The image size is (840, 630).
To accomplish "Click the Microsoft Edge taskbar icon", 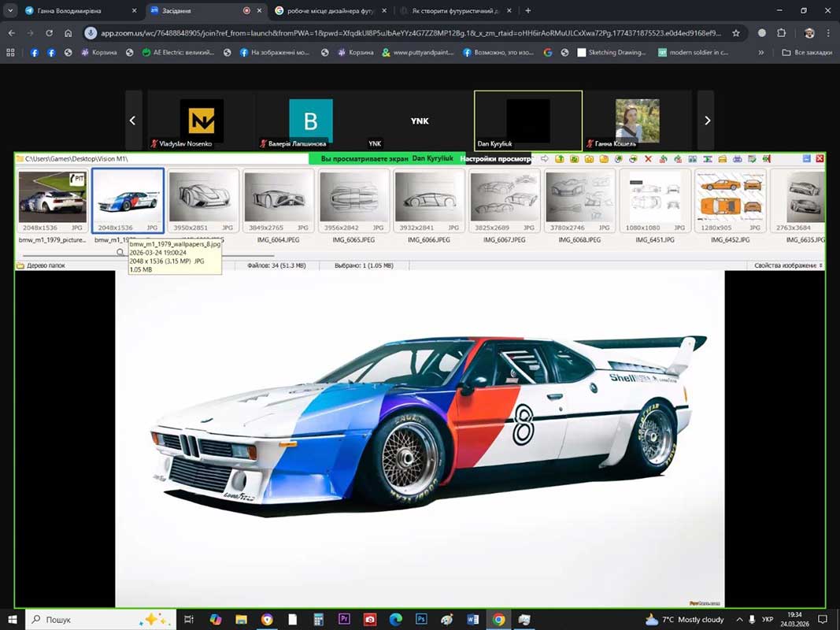I will [x=395, y=620].
